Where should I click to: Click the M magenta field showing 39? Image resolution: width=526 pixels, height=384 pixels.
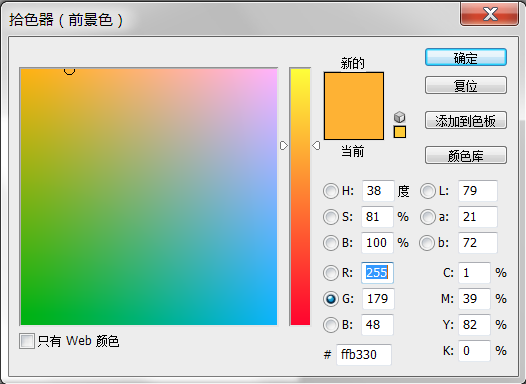(474, 298)
